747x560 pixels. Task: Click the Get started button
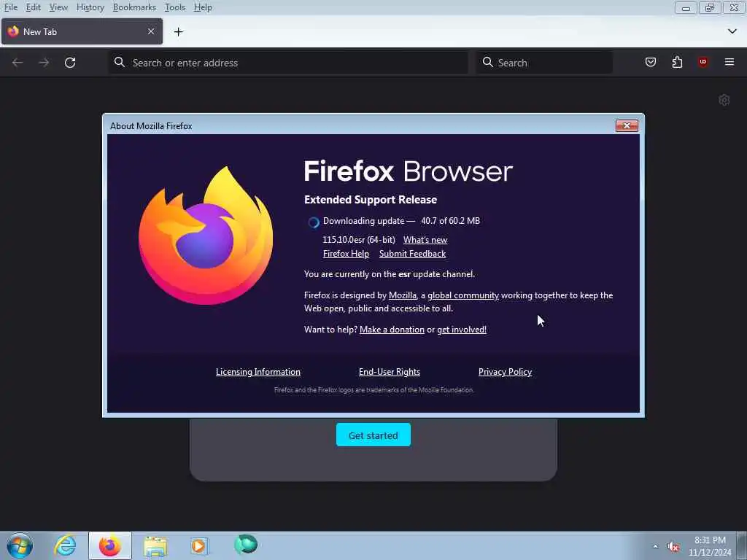pyautogui.click(x=373, y=435)
